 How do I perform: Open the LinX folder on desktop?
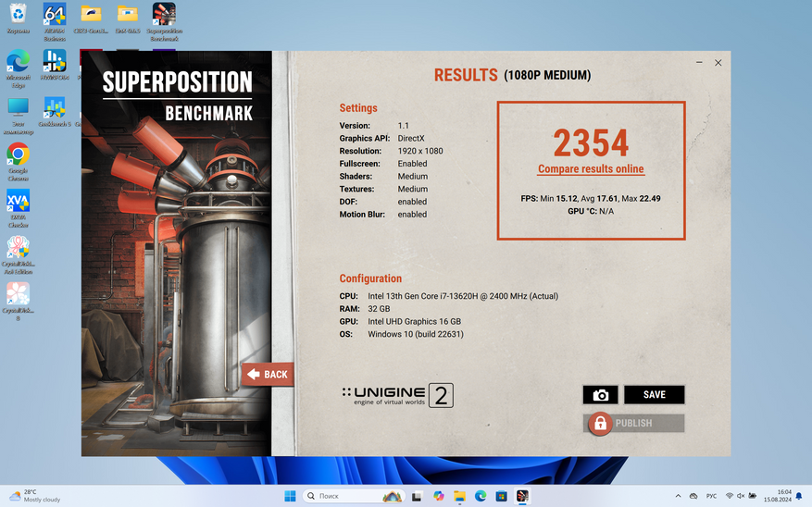pyautogui.click(x=128, y=19)
